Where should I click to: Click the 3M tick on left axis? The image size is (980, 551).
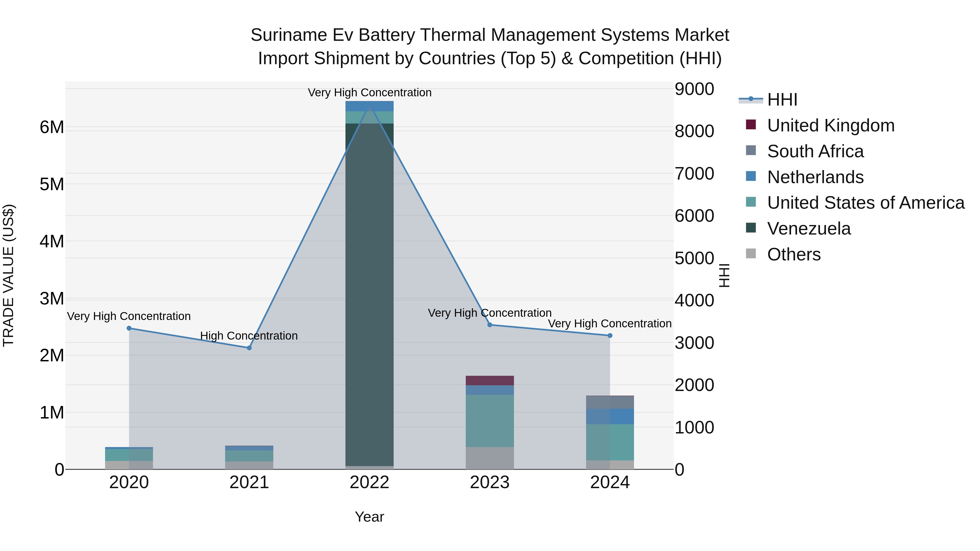[52, 298]
